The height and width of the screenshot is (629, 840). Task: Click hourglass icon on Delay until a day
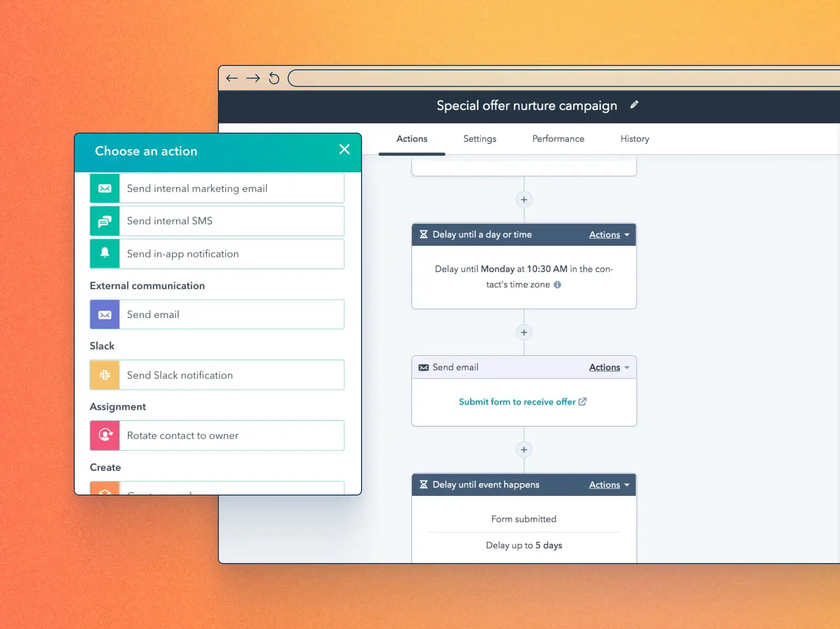click(424, 235)
